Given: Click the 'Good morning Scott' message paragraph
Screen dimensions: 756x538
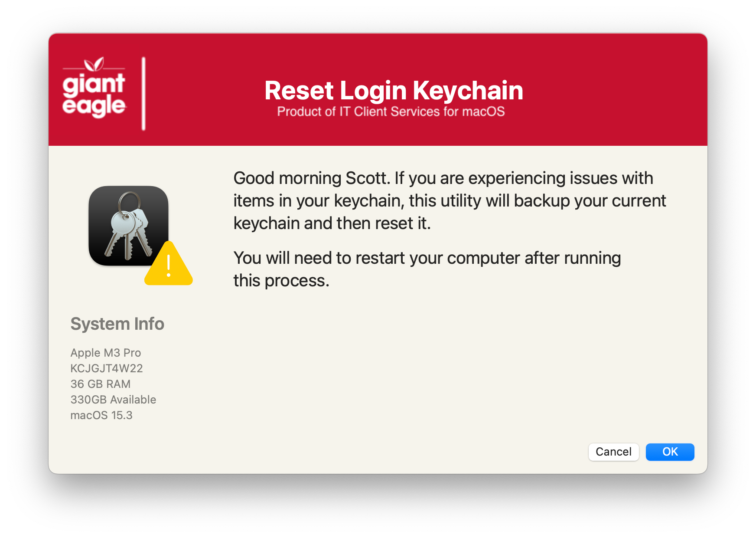Looking at the screenshot, I should click(450, 200).
